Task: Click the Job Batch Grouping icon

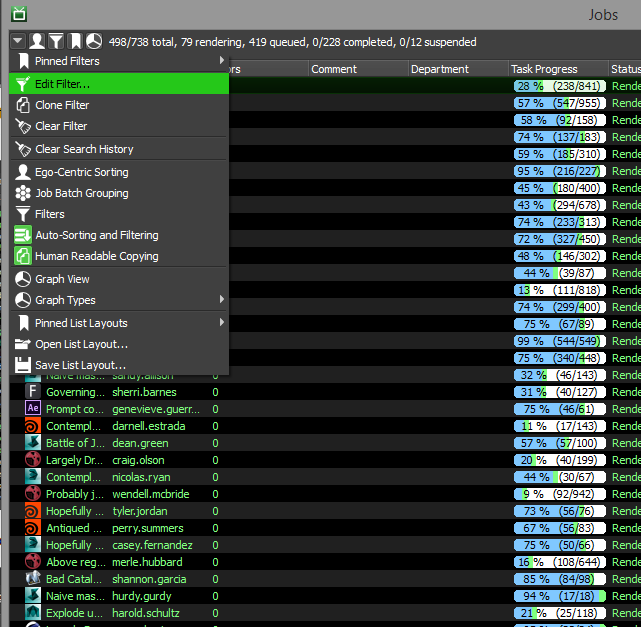Action: coord(23,193)
